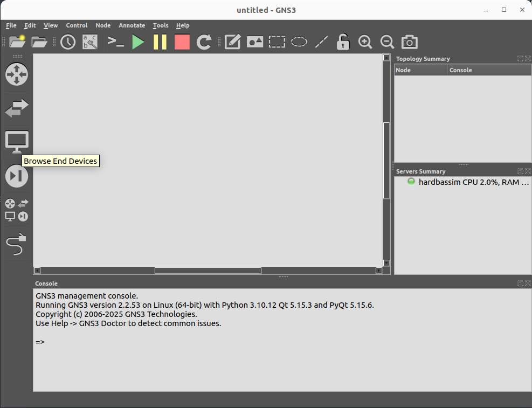
Task: Minimize the GNS3 window
Action: [x=486, y=10]
